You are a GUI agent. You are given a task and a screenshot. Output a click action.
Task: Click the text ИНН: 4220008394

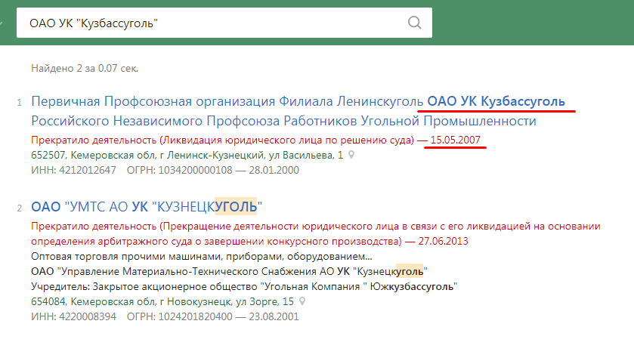point(73,316)
